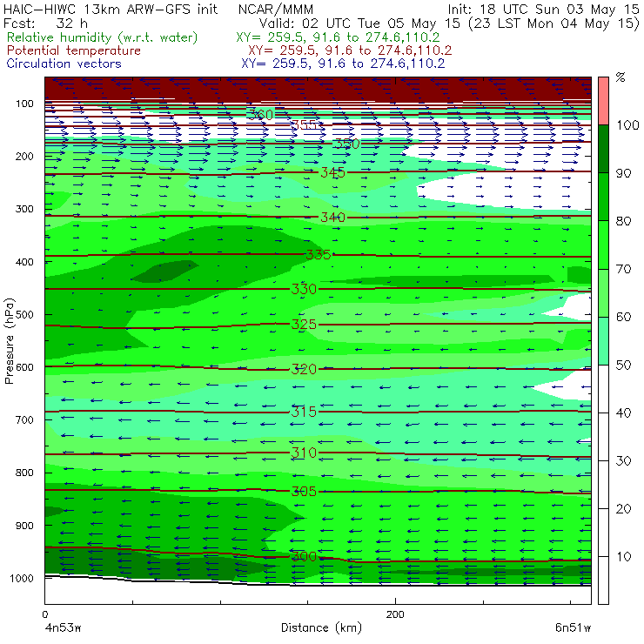
Task: Click the dark green 90-100% colorbar swatch
Action: [603, 149]
